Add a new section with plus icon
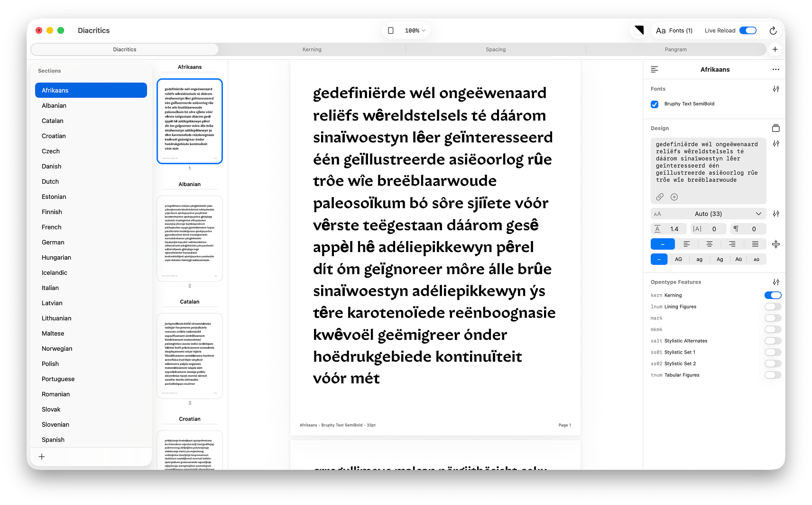Viewport: 812px width, 505px height. tap(42, 457)
